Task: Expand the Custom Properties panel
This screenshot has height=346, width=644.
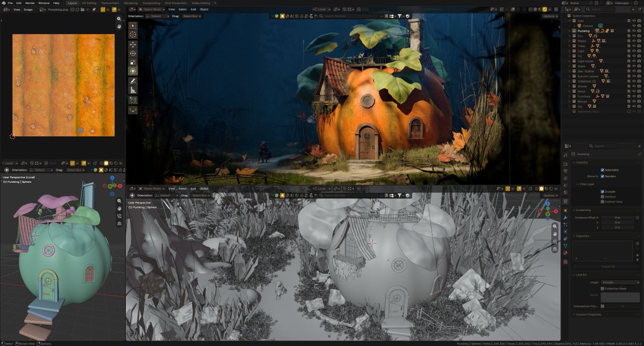Action: pyautogui.click(x=573, y=314)
